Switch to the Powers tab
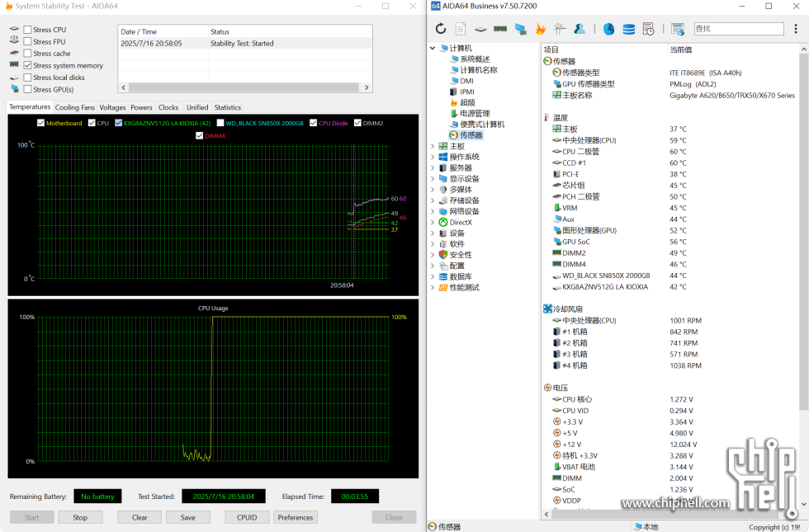This screenshot has width=809, height=532. [141, 107]
